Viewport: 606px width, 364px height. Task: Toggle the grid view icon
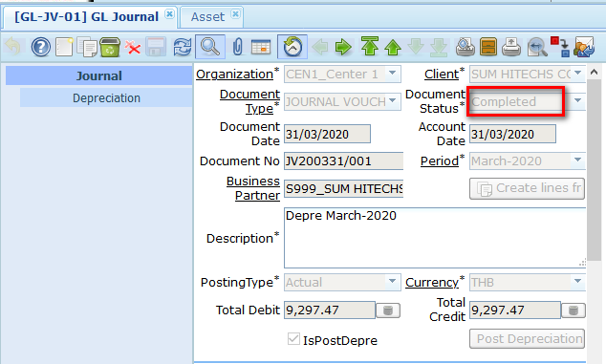coord(261,47)
